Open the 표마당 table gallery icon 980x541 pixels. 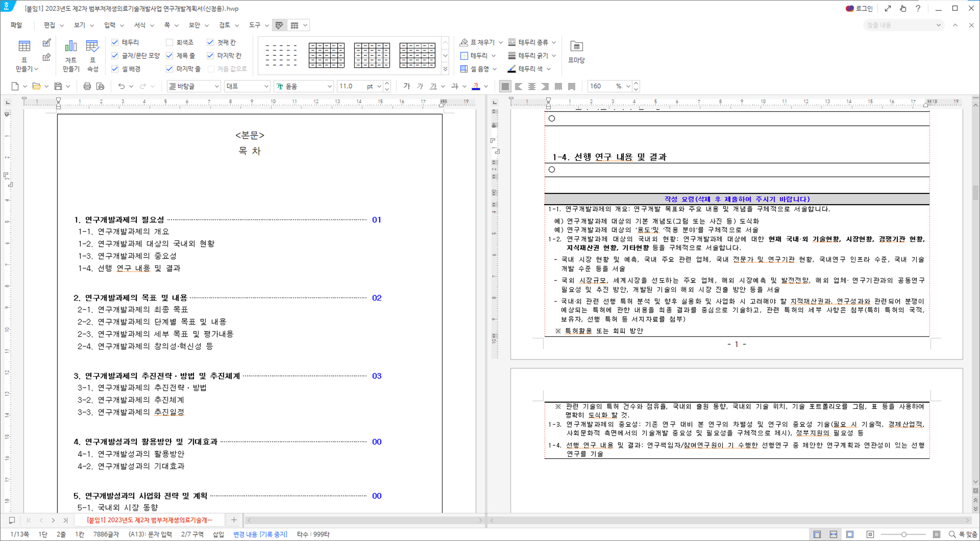click(576, 47)
